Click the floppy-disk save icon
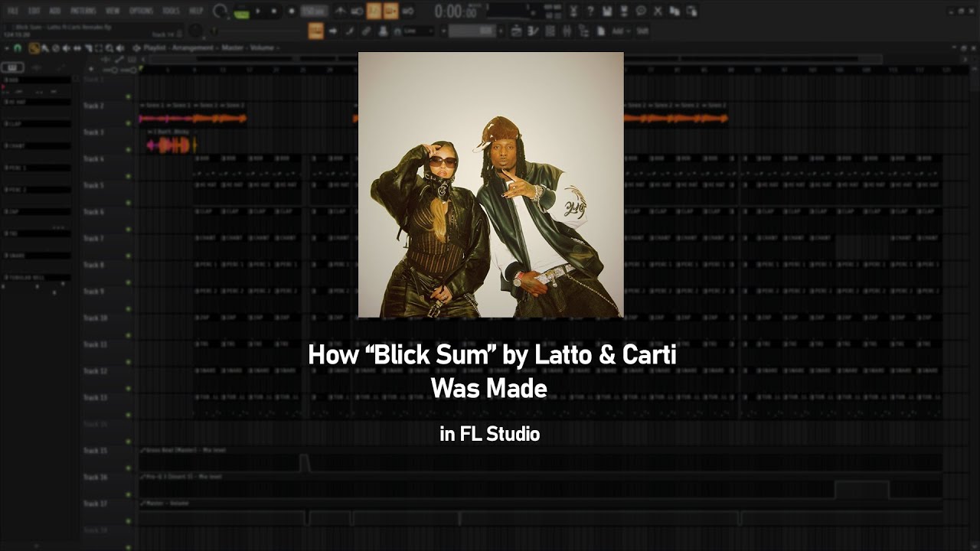Viewport: 980px width, 551px height. coord(607,11)
